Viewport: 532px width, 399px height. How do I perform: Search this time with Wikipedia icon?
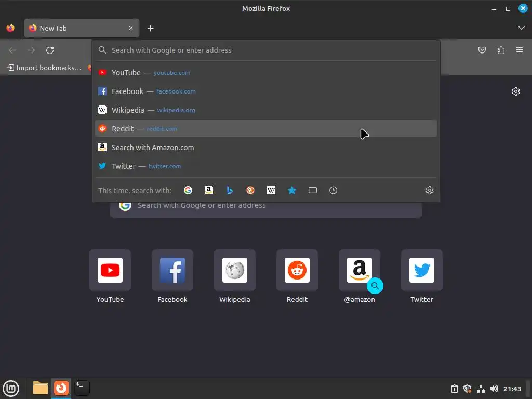click(271, 190)
